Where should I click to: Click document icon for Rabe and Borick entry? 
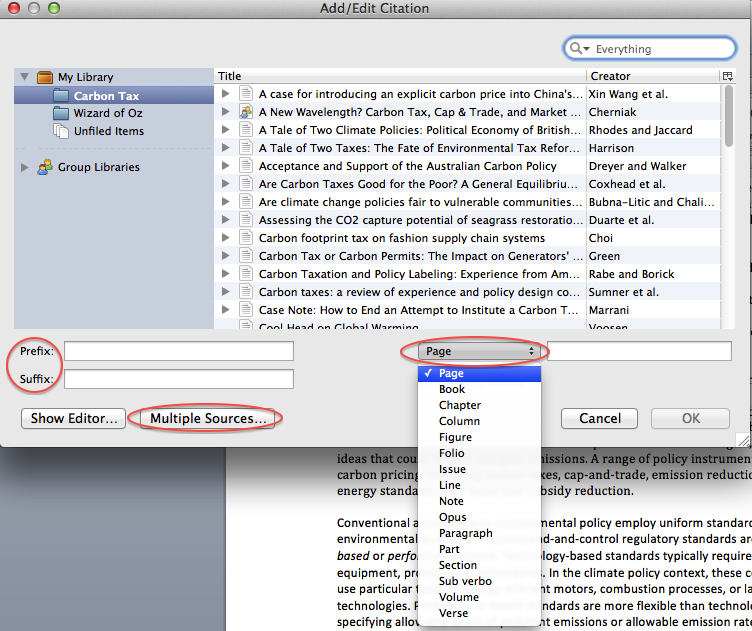click(x=246, y=273)
